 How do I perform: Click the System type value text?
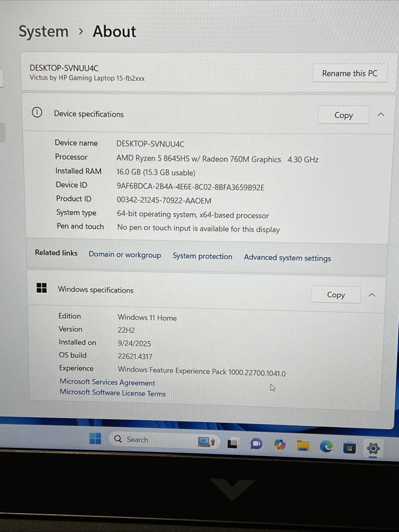pyautogui.click(x=193, y=215)
